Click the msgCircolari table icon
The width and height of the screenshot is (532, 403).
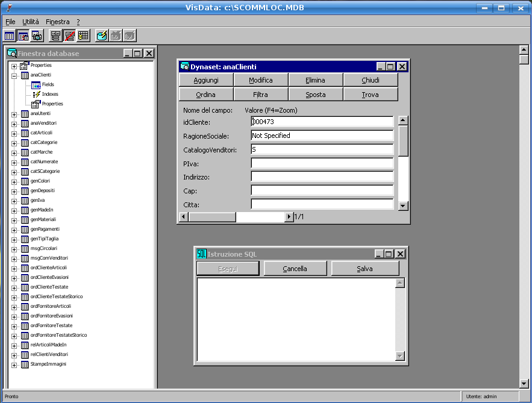click(x=25, y=249)
